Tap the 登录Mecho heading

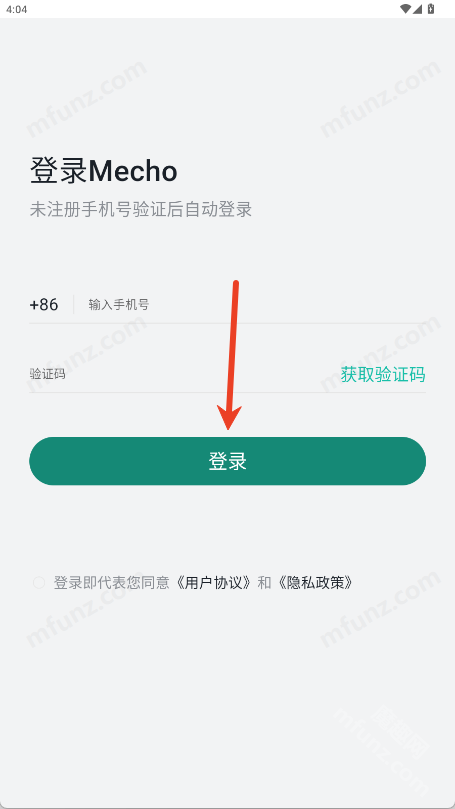pyautogui.click(x=104, y=171)
